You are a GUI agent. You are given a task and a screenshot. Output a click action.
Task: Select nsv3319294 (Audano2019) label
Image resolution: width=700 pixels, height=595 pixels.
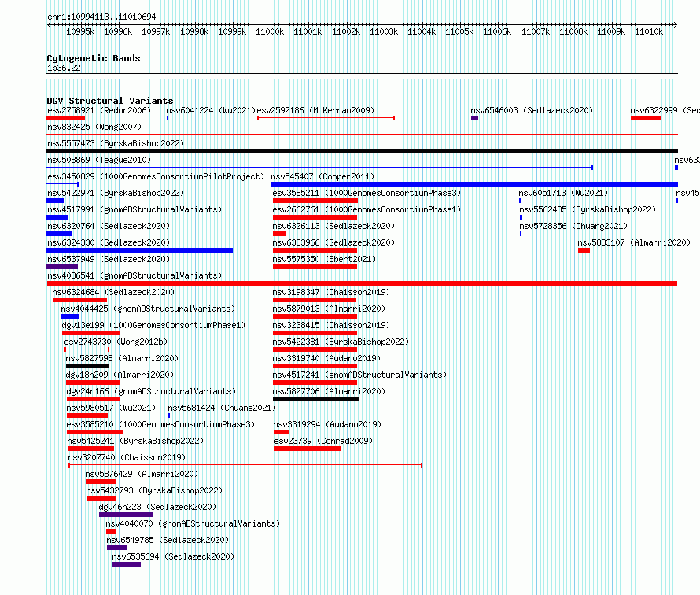(x=328, y=424)
